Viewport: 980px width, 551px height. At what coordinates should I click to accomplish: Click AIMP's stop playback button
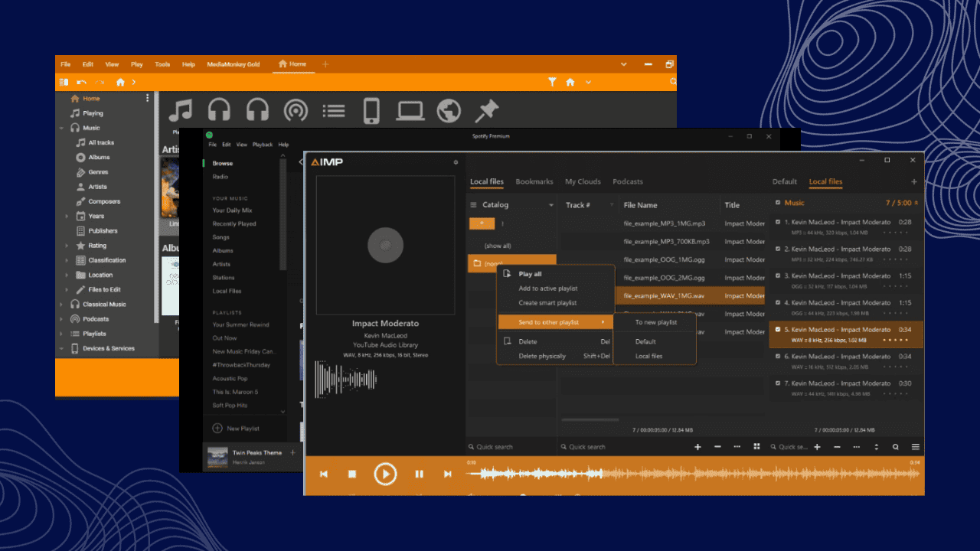point(352,474)
